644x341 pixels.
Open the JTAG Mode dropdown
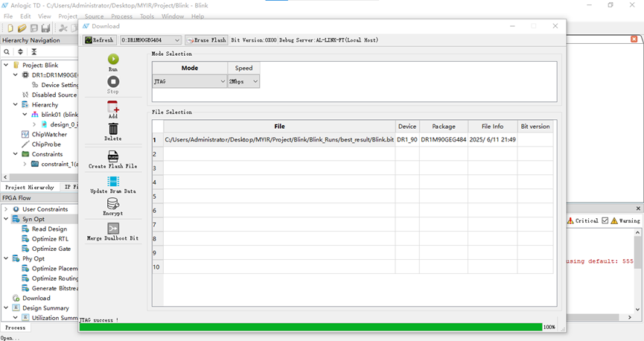(189, 81)
